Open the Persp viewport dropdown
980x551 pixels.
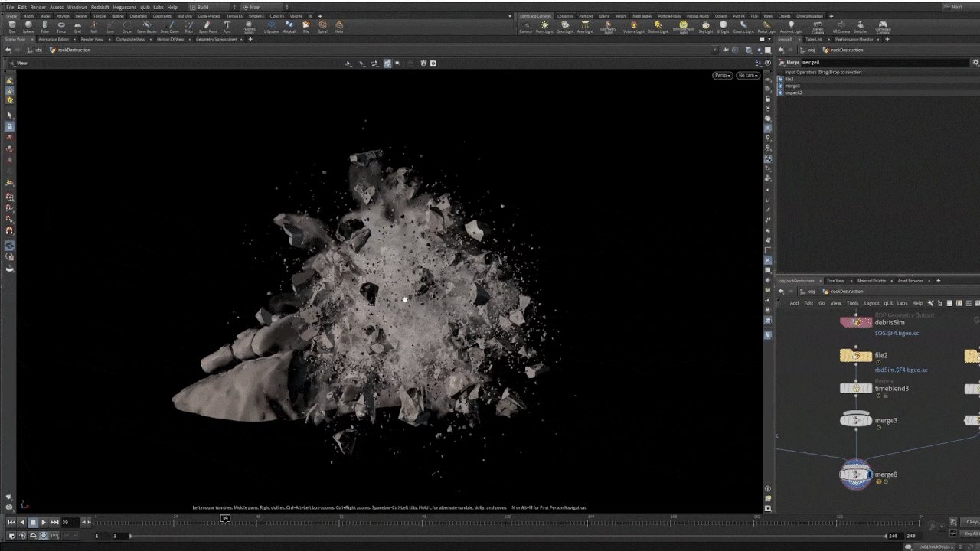click(x=722, y=75)
